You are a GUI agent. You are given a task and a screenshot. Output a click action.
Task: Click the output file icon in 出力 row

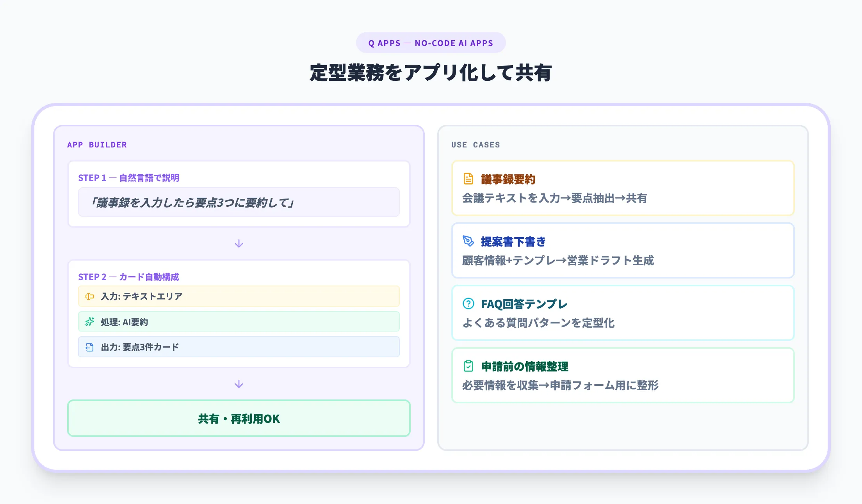pyautogui.click(x=90, y=347)
